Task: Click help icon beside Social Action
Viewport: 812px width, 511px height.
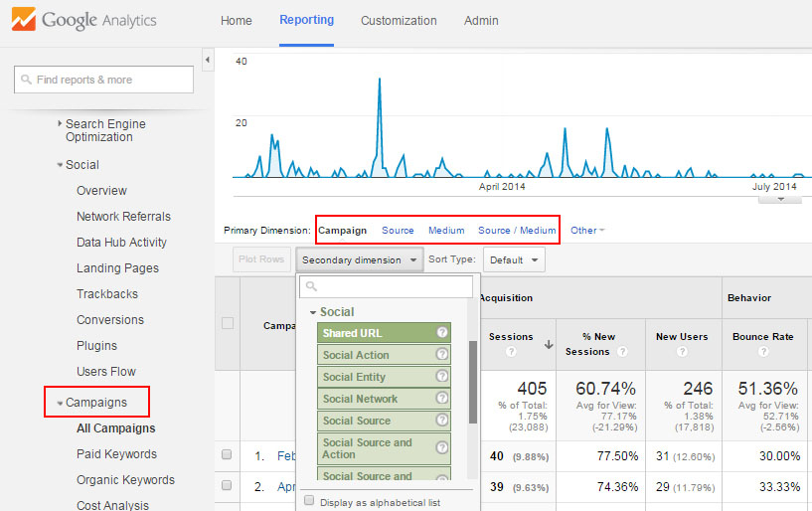Action: (x=442, y=355)
